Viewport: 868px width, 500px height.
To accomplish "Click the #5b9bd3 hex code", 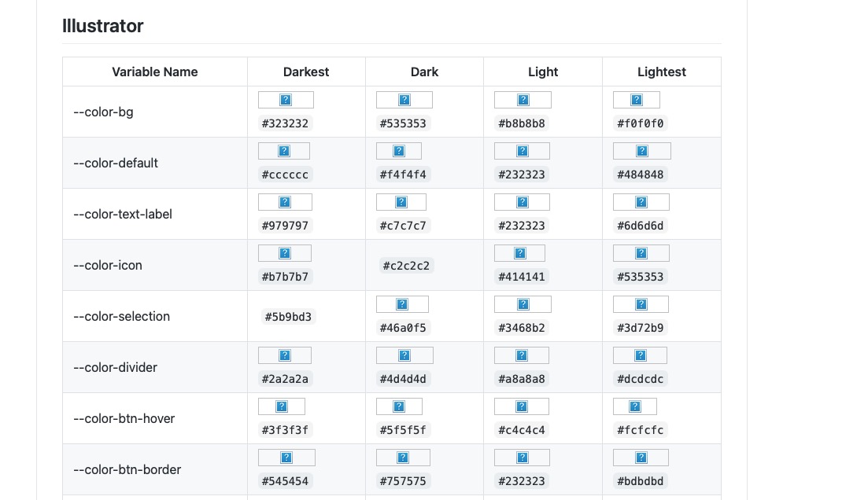I will pos(286,317).
